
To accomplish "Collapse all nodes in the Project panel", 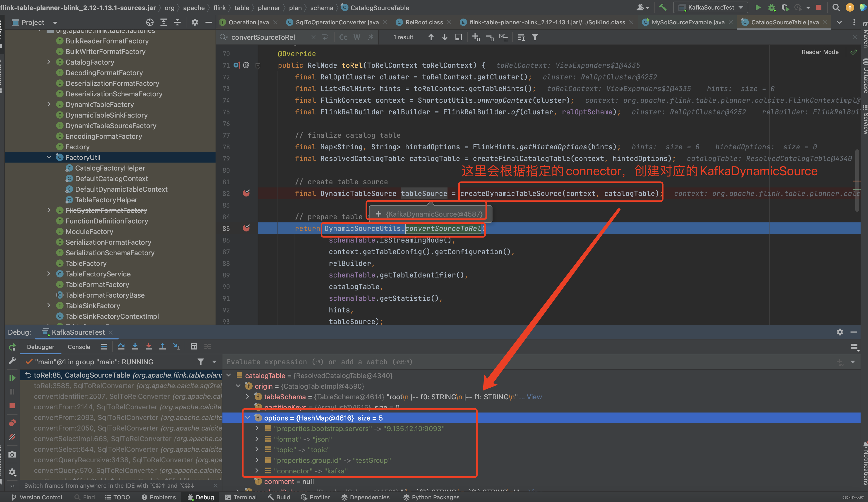I will pos(177,23).
